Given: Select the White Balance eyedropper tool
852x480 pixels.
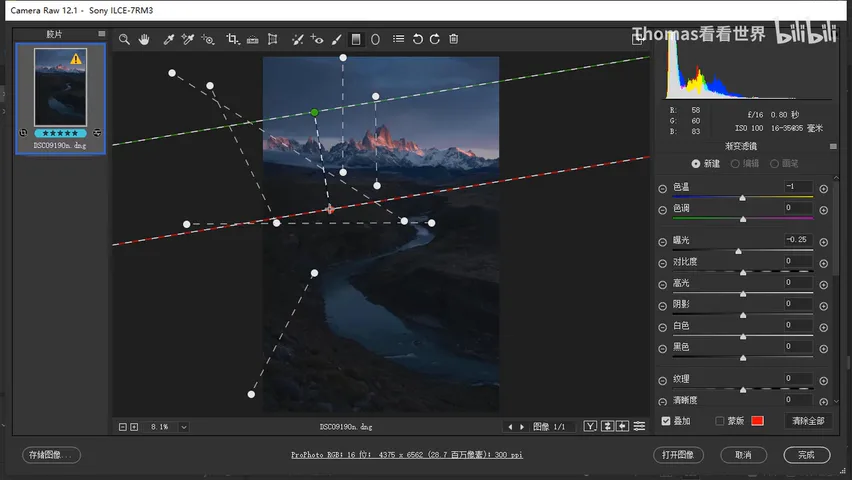Looking at the screenshot, I should pos(168,39).
